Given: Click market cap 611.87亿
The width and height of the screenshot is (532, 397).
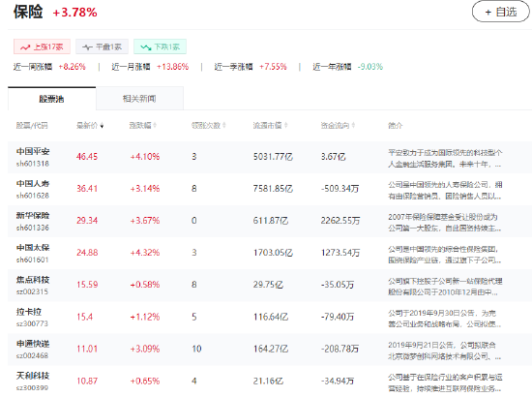Looking at the screenshot, I should tap(271, 221).
